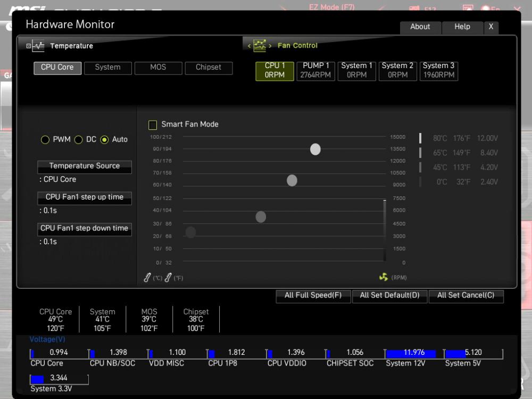The image size is (532, 399).
Task: Click the 45°C 4.20V voltage row
Action: [459, 168]
